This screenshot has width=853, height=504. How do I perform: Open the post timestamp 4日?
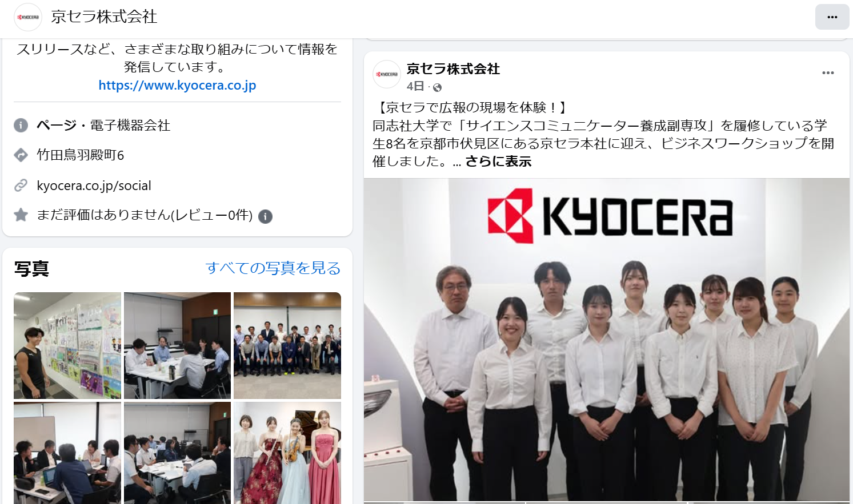(415, 86)
